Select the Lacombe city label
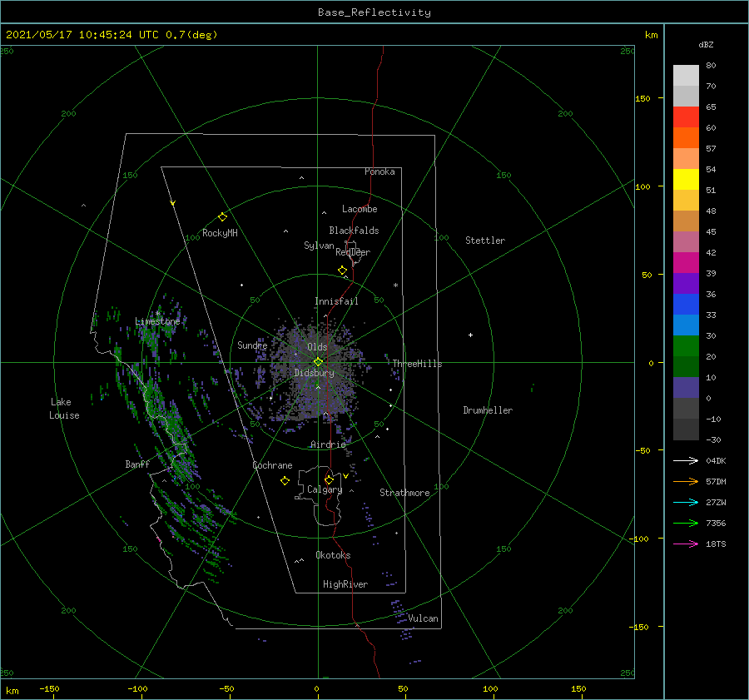The width and height of the screenshot is (749, 700). [360, 209]
